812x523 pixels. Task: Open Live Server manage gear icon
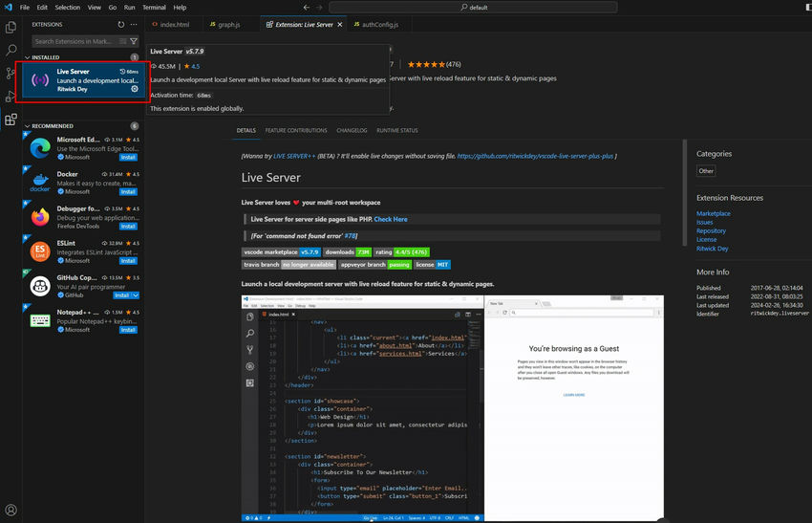[x=135, y=89]
